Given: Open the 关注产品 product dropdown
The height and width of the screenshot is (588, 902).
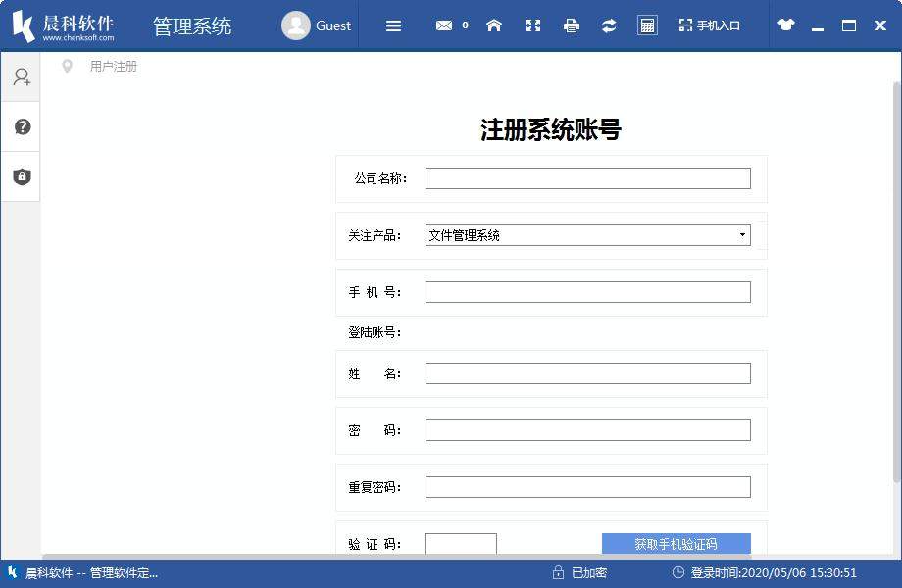Looking at the screenshot, I should click(x=586, y=235).
